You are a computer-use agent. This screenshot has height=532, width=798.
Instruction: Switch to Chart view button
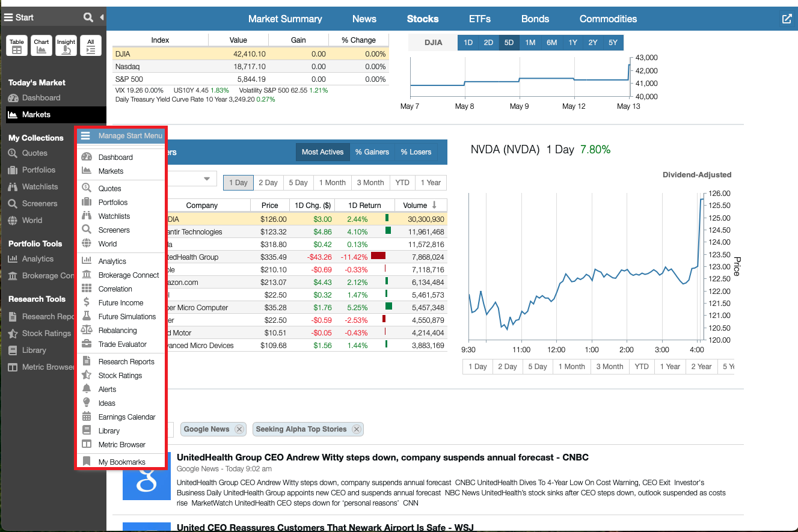(41, 46)
